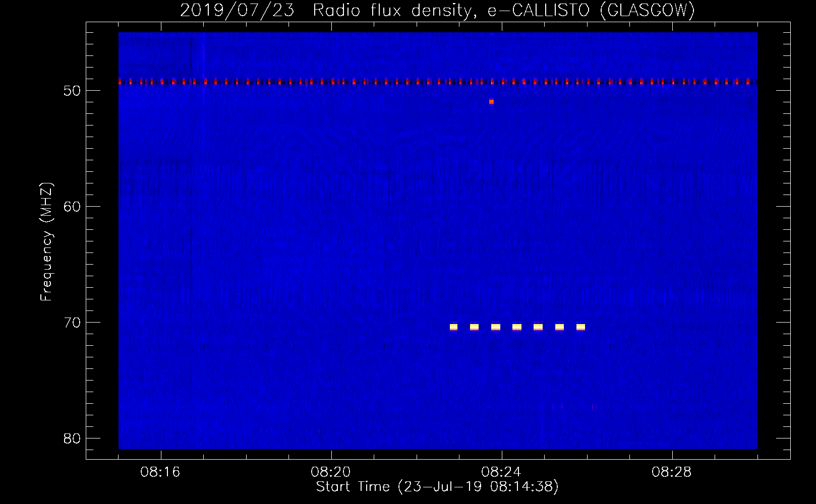
Task: Click the 08:20 time tick label
Action: 331,472
